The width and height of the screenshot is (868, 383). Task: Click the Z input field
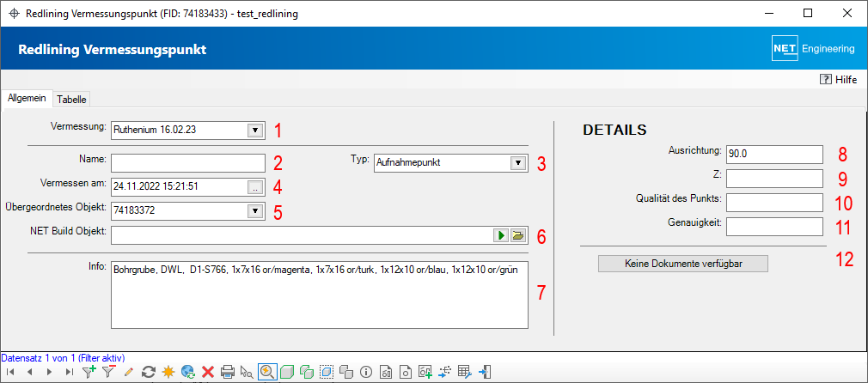tap(775, 179)
